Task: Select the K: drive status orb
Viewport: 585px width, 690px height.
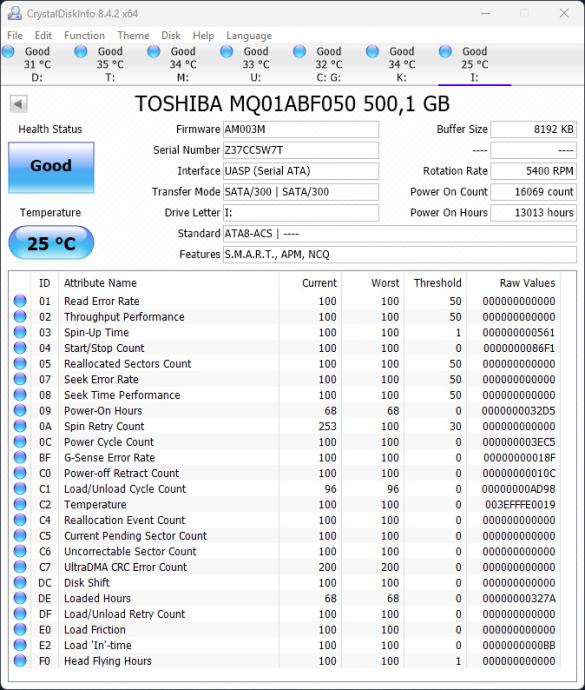Action: point(372,51)
